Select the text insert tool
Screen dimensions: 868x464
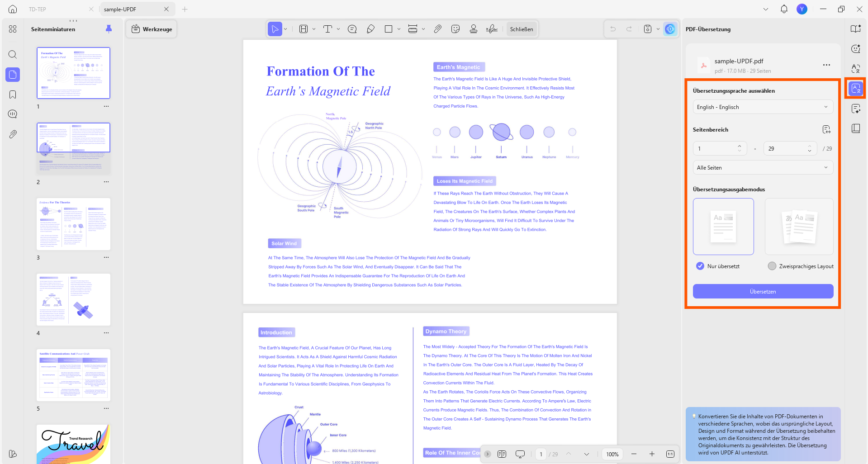tap(327, 29)
